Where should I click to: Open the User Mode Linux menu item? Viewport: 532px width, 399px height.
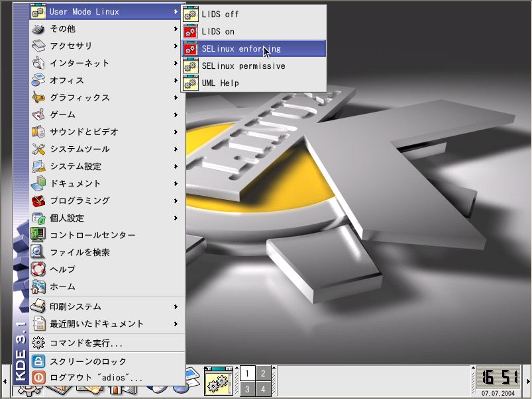pyautogui.click(x=107, y=11)
